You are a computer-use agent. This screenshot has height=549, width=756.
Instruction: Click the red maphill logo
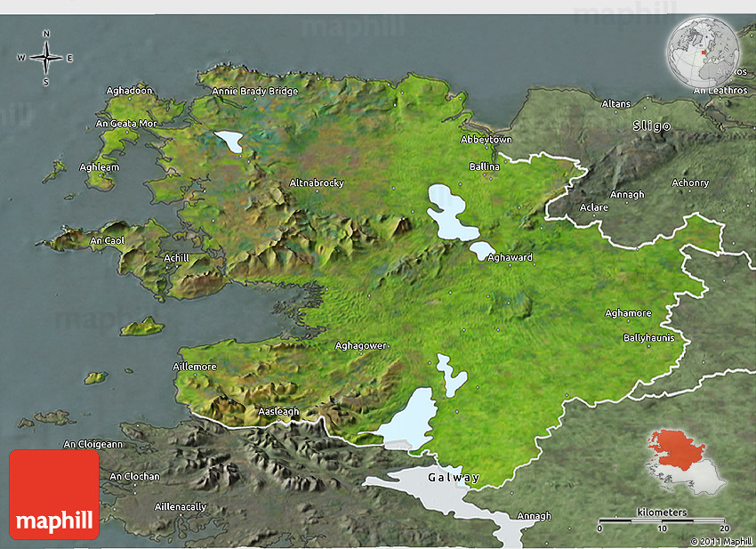pyautogui.click(x=54, y=495)
